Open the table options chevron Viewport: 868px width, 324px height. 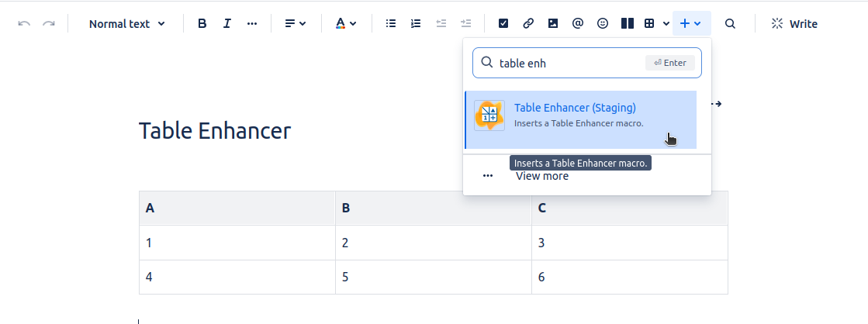pyautogui.click(x=666, y=23)
